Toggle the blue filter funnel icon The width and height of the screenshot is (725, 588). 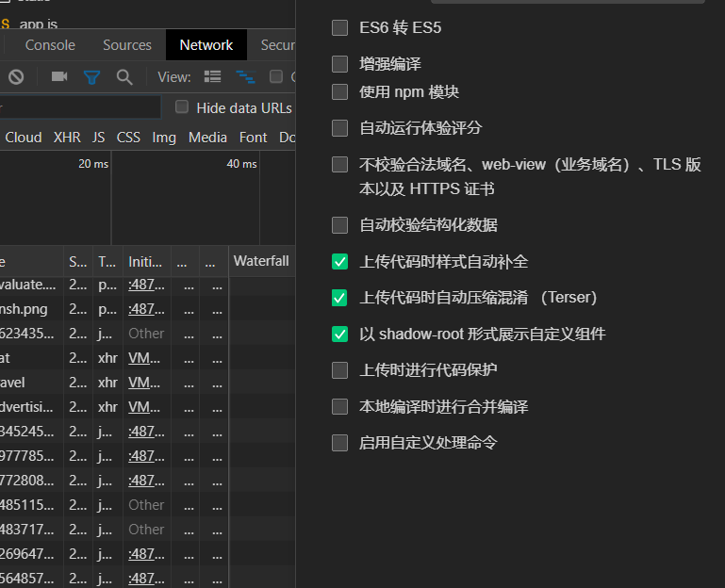click(91, 76)
